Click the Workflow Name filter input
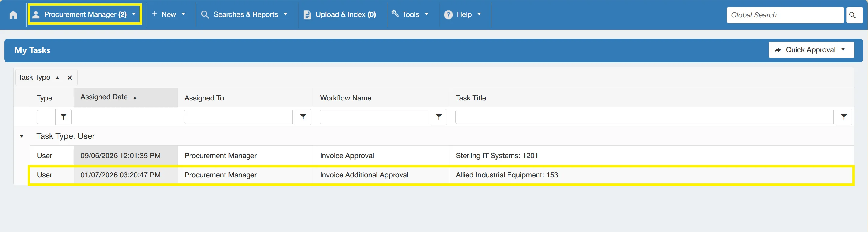Screen dimensions: 868x232 coord(374,117)
